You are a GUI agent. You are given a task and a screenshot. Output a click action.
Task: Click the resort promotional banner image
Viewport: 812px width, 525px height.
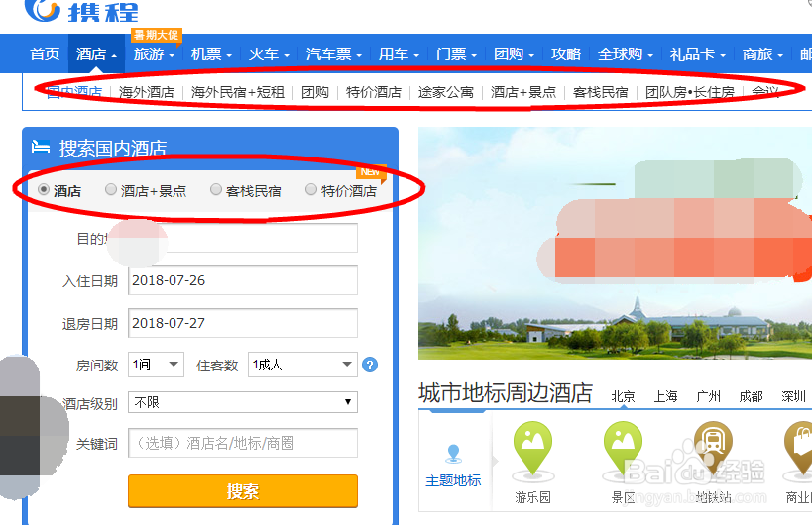[616, 243]
